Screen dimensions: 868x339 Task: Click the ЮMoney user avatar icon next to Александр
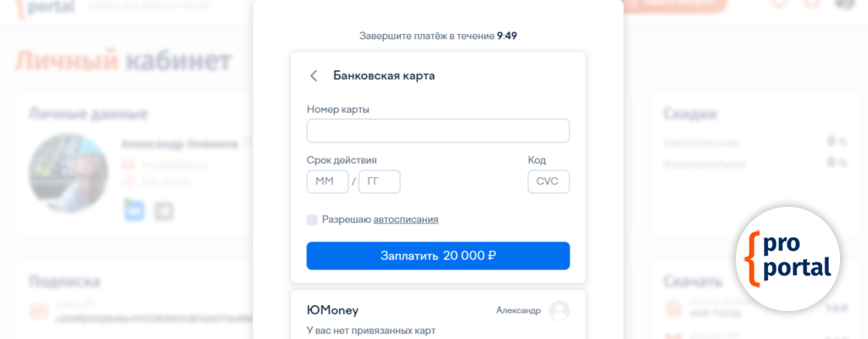coord(559,310)
